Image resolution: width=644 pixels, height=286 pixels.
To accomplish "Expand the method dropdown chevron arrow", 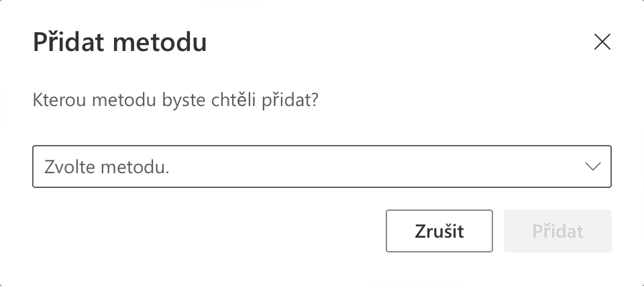I will tap(592, 166).
